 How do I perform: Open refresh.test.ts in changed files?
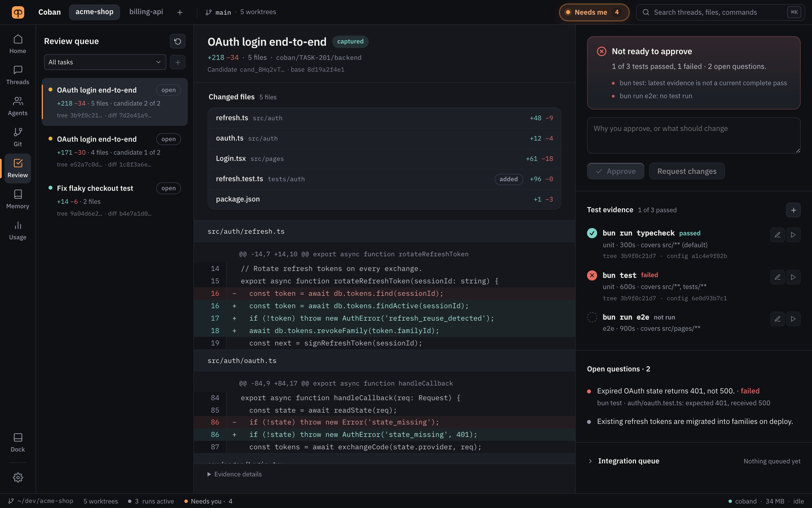pos(384,179)
